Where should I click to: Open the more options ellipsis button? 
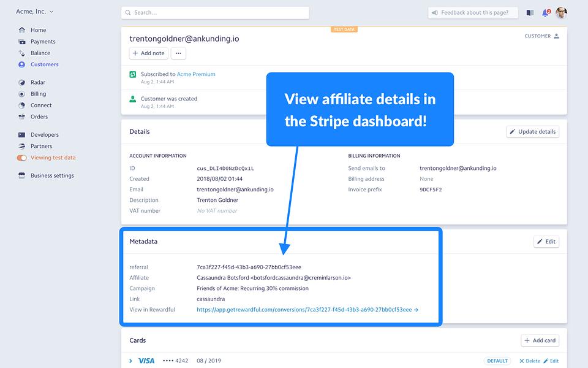[x=178, y=53]
